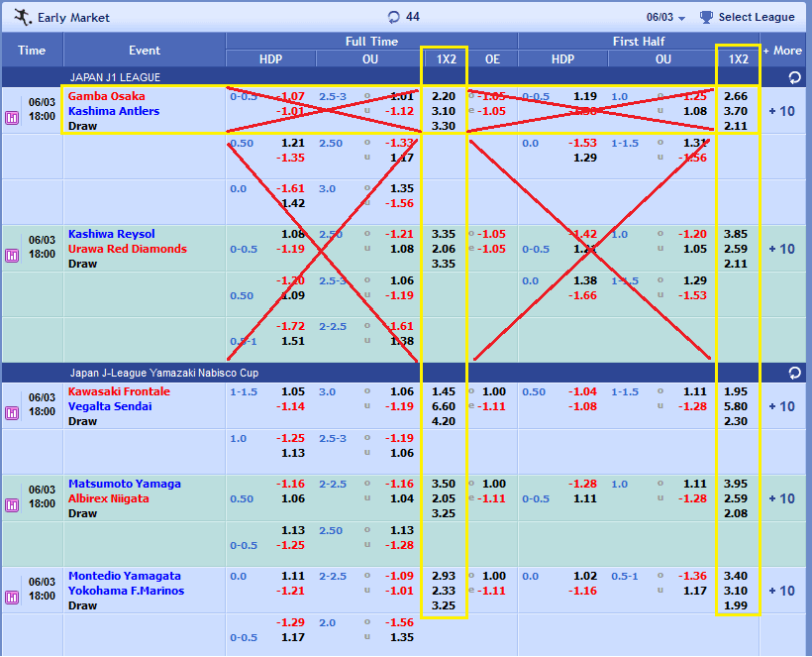Select 1.45 odds for Kawasaki Frontale win
The height and width of the screenshot is (657, 812).
(x=444, y=391)
